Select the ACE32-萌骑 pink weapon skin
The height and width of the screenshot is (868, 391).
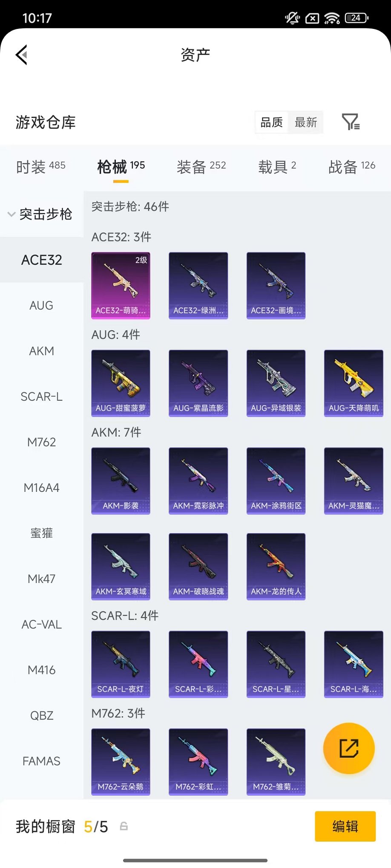pos(121,286)
